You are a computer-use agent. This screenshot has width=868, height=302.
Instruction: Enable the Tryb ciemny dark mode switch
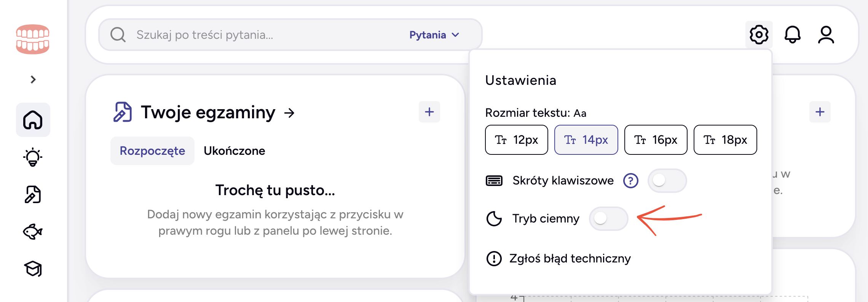pos(608,218)
